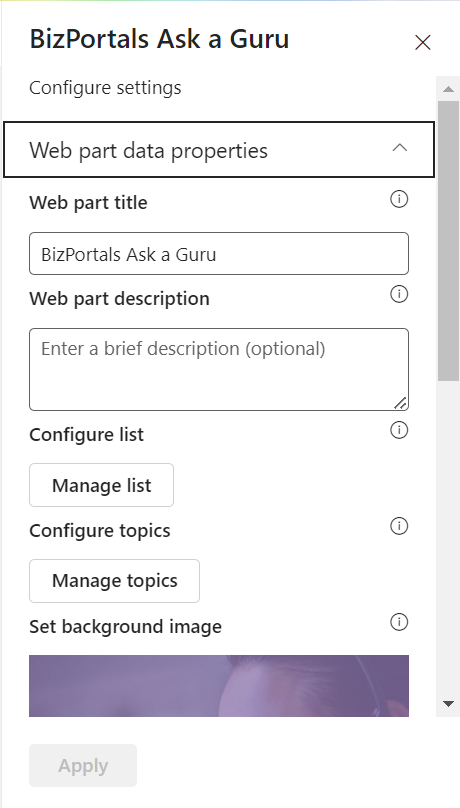The height and width of the screenshot is (808, 460).
Task: View info icon for Configure topics
Action: (x=399, y=526)
